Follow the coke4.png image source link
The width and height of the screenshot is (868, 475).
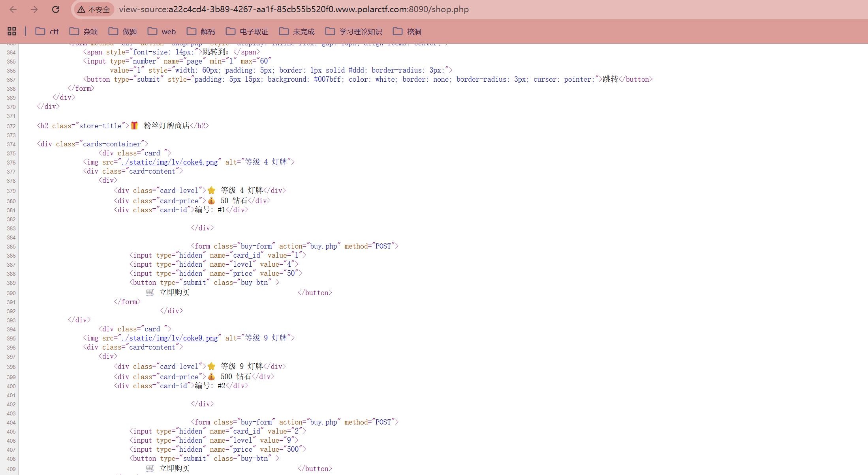(170, 162)
